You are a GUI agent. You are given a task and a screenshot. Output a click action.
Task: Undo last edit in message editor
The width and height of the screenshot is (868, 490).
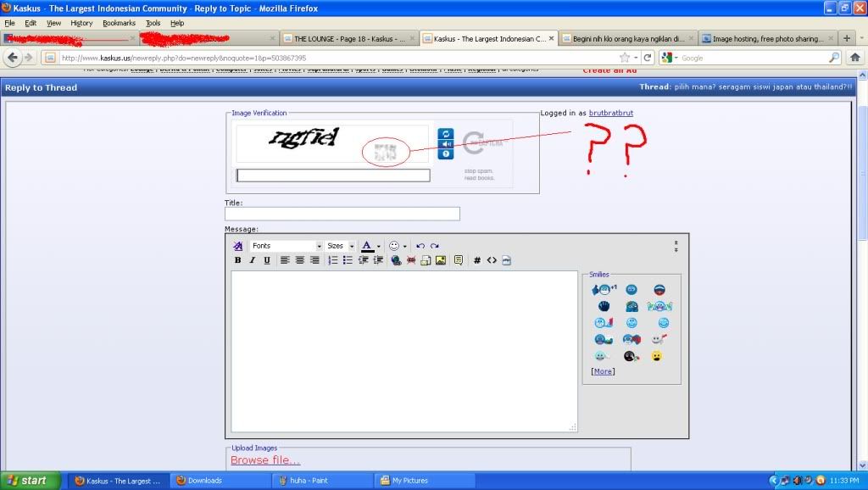tap(420, 246)
